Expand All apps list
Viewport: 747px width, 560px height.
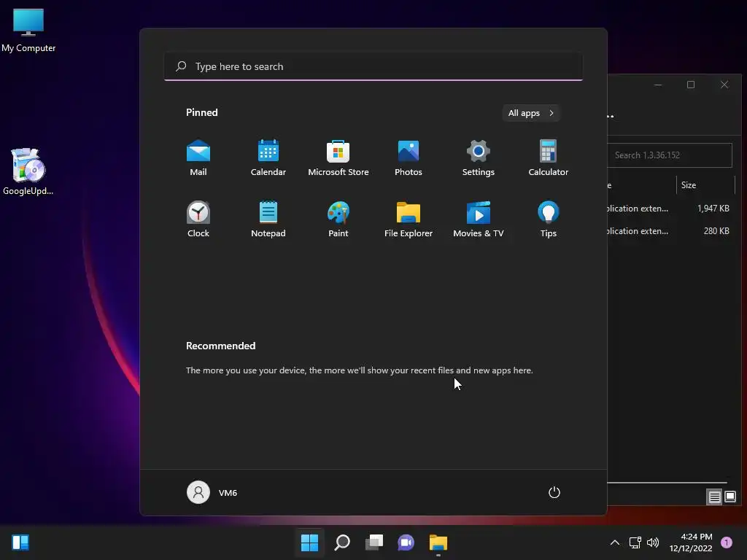click(x=531, y=113)
